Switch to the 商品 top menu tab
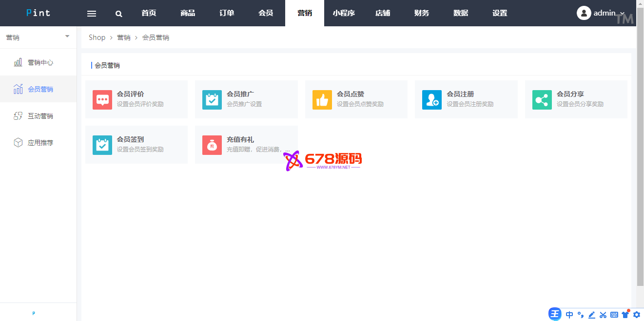 [x=188, y=13]
